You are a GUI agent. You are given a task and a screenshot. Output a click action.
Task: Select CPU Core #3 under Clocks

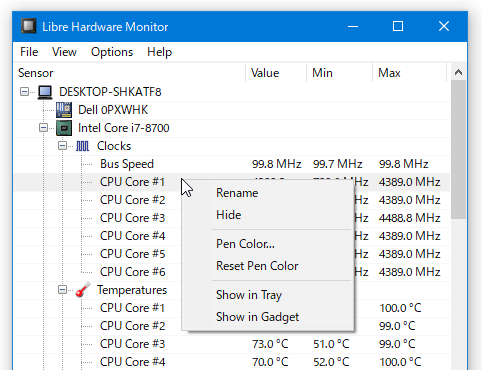[132, 218]
